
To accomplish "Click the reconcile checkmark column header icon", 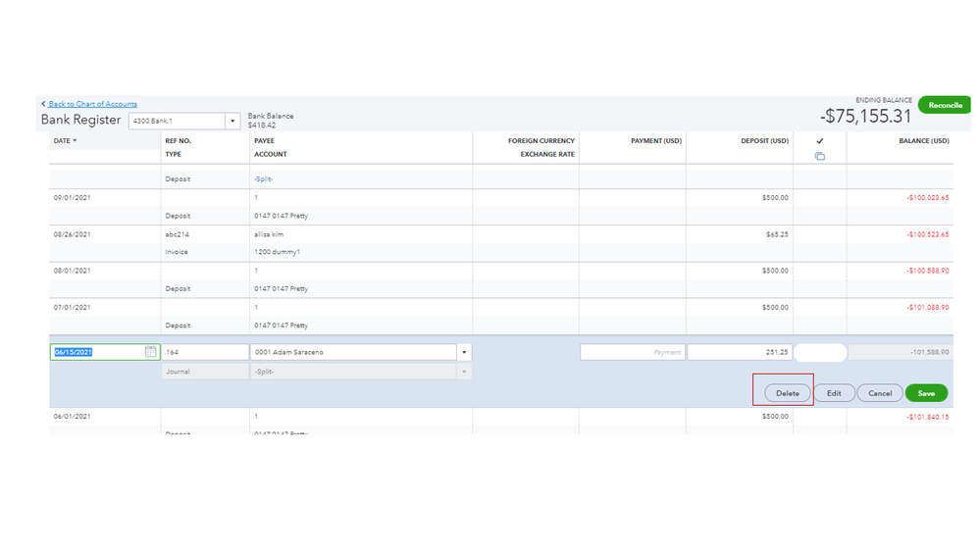I will 820,141.
